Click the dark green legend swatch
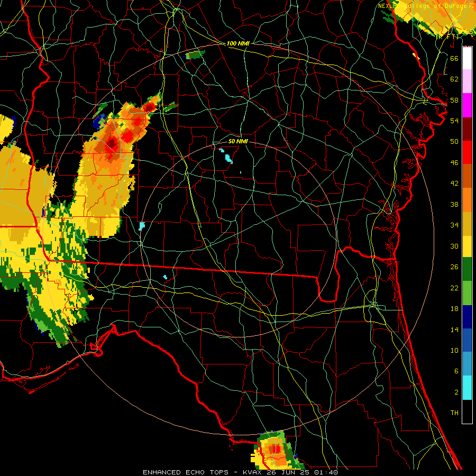The height and width of the screenshot is (476, 476). point(467,269)
